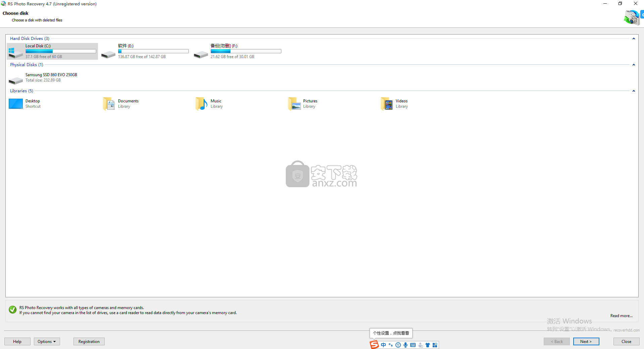Open the soft keyboard icon in IME bar
The height and width of the screenshot is (349, 644).
[413, 345]
